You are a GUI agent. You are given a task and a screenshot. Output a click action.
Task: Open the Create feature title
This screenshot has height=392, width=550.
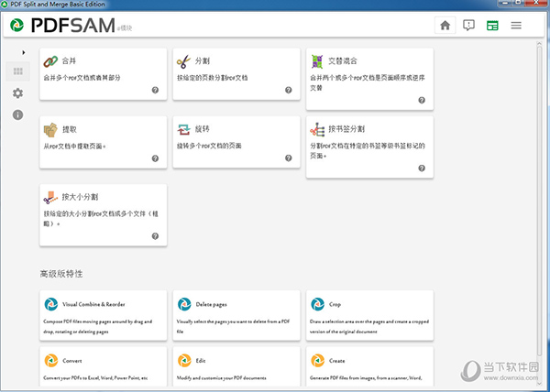(x=336, y=361)
